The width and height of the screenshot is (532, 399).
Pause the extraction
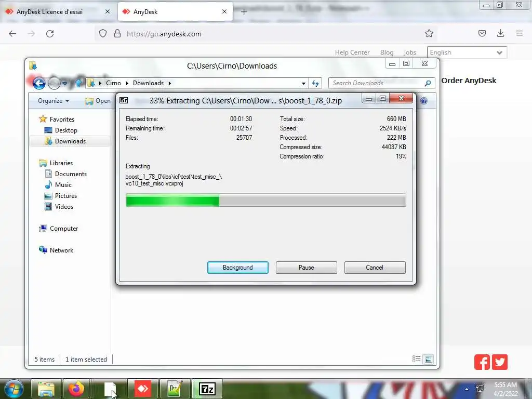pos(306,268)
